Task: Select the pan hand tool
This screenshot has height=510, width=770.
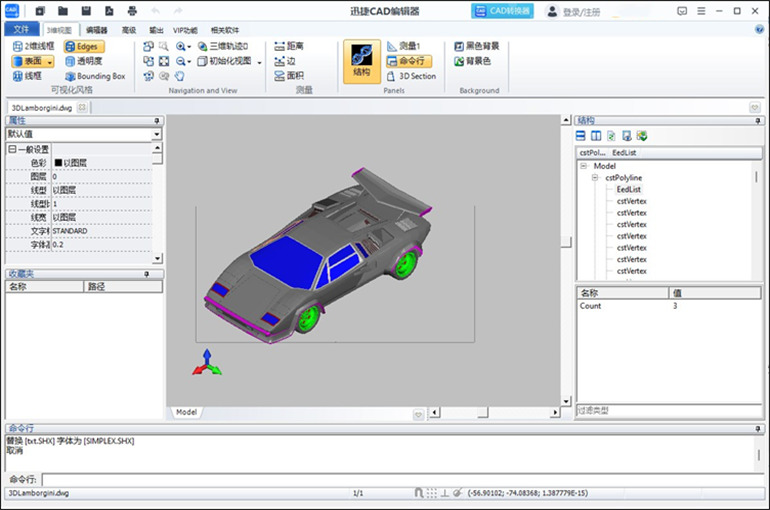Action: pyautogui.click(x=179, y=76)
